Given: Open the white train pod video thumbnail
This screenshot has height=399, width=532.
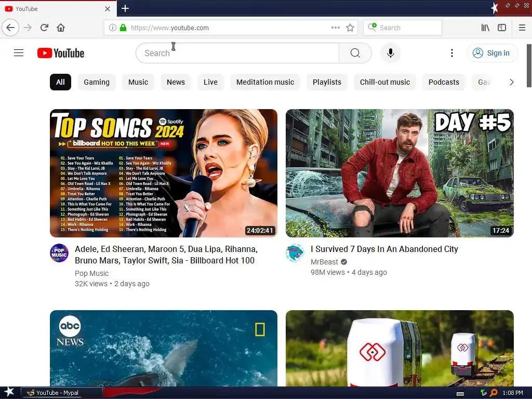Looking at the screenshot, I should point(400,349).
